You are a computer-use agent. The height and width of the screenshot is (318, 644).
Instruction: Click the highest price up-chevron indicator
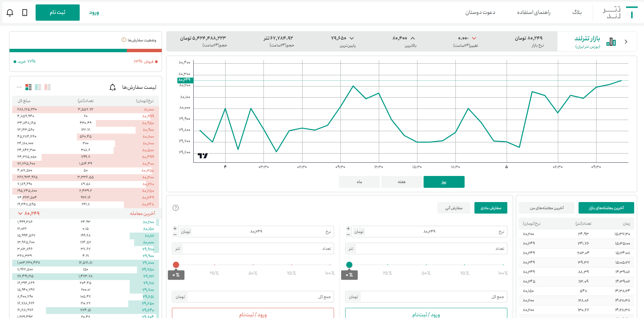tap(413, 38)
